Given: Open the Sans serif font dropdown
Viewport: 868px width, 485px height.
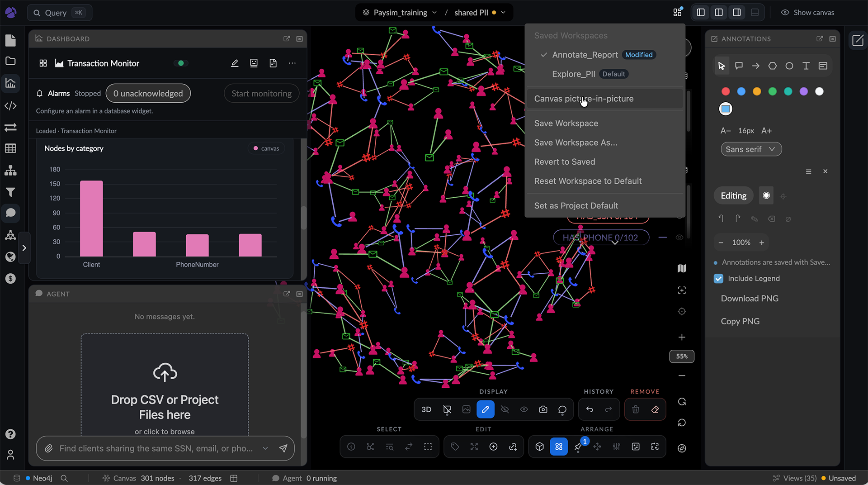Looking at the screenshot, I should pyautogui.click(x=751, y=149).
